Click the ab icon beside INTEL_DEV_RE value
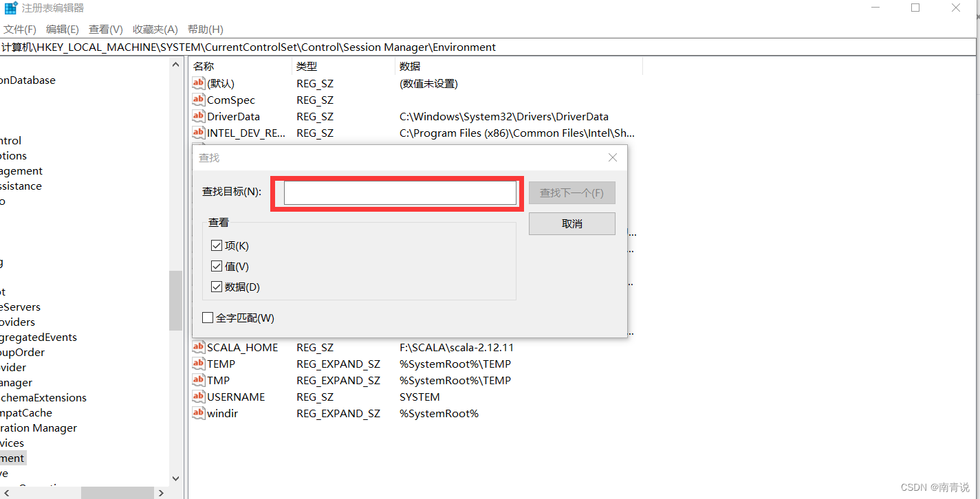 (x=199, y=133)
